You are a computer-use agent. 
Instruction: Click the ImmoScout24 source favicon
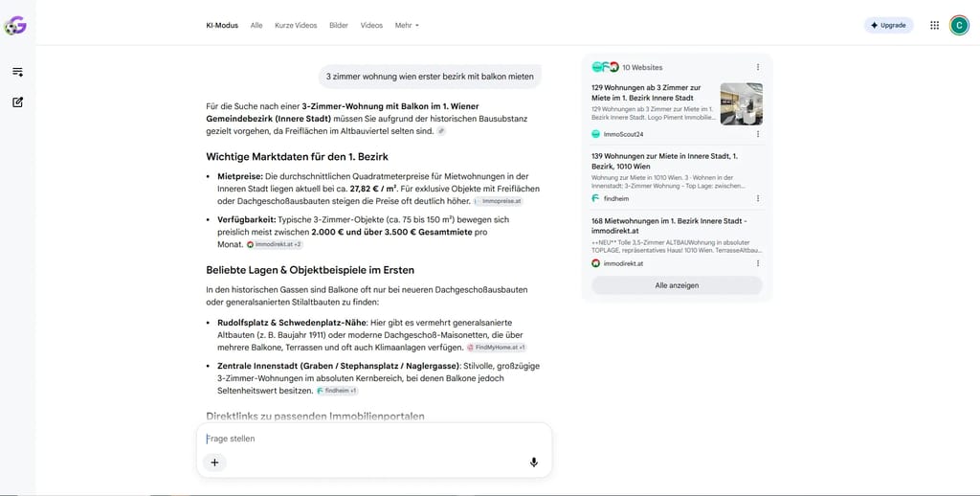pyautogui.click(x=595, y=134)
